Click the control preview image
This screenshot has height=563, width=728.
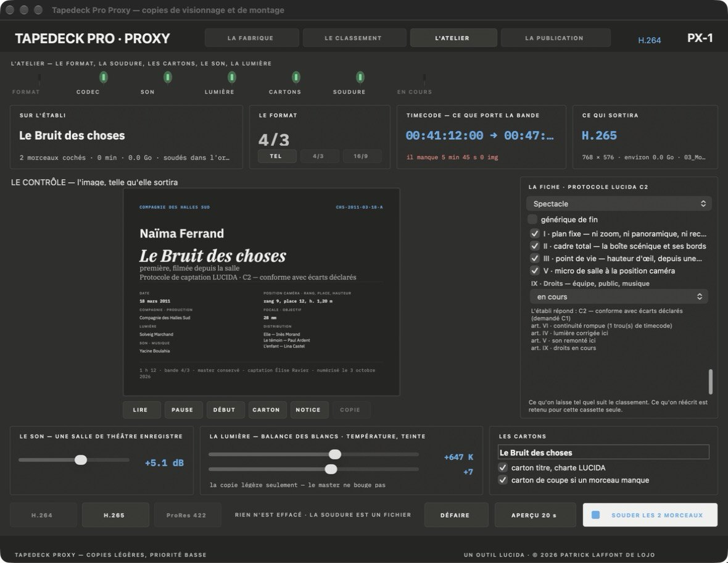(x=262, y=292)
